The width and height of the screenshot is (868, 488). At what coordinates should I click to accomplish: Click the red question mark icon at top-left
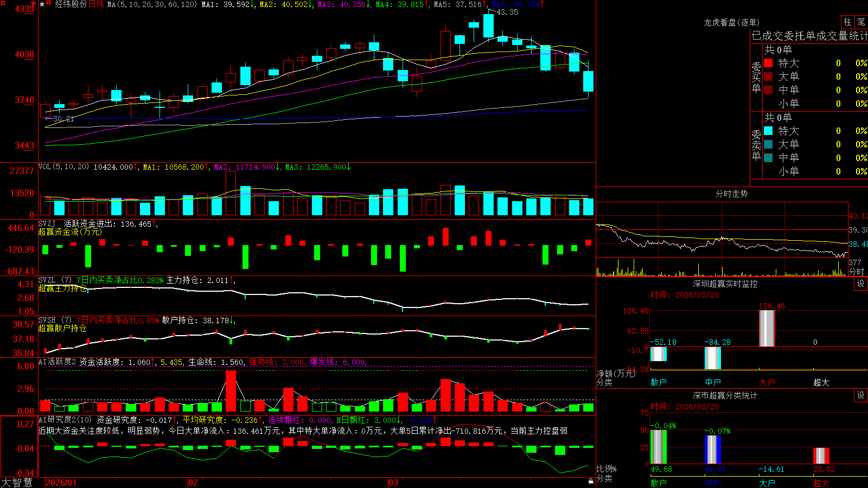click(33, 4)
